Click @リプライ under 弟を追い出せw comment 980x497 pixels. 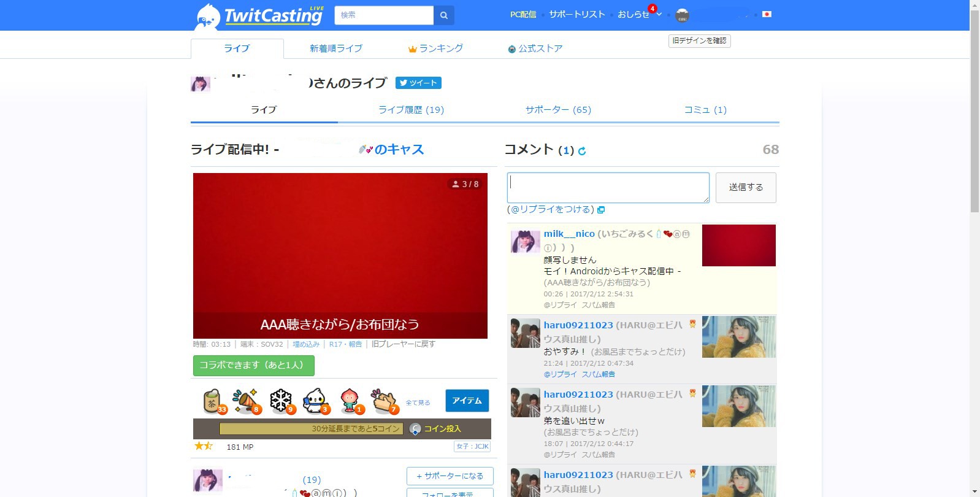point(560,455)
